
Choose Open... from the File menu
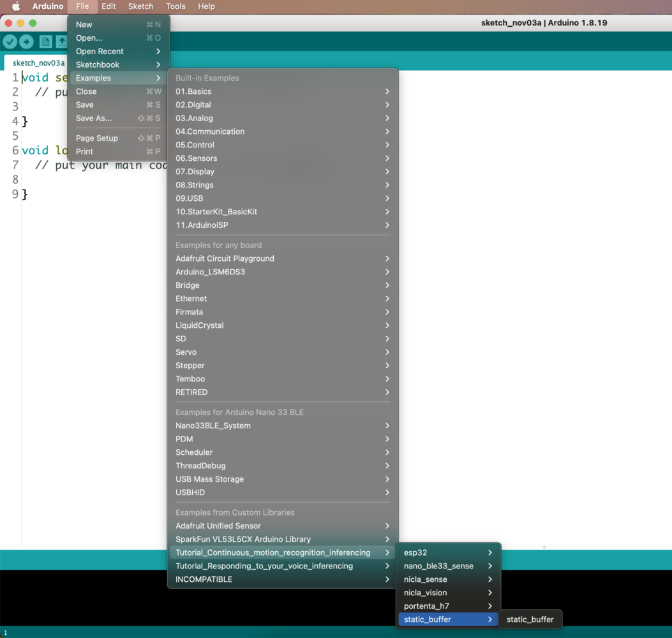pyautogui.click(x=119, y=38)
